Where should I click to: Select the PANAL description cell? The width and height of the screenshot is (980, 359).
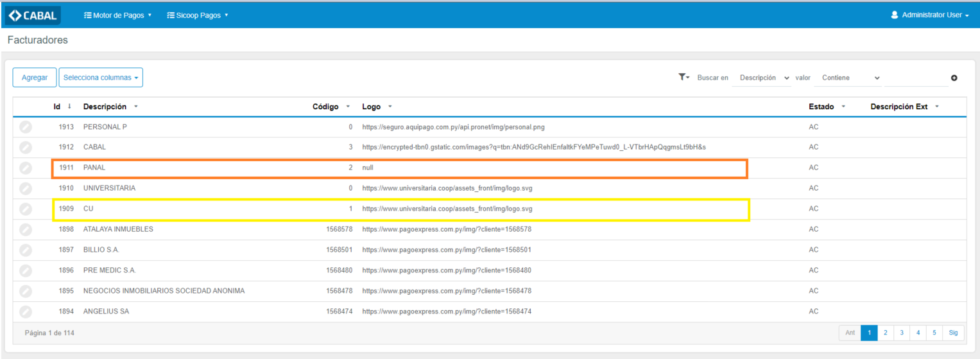point(94,168)
